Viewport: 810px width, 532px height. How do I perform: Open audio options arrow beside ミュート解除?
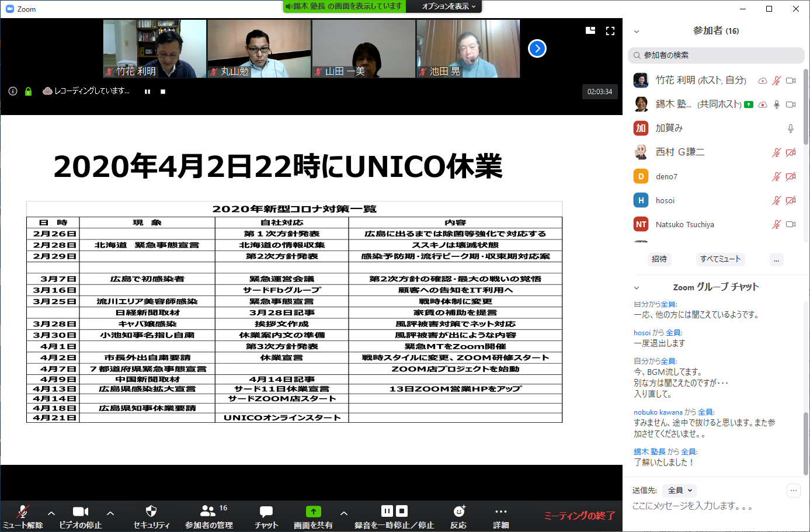[51, 513]
